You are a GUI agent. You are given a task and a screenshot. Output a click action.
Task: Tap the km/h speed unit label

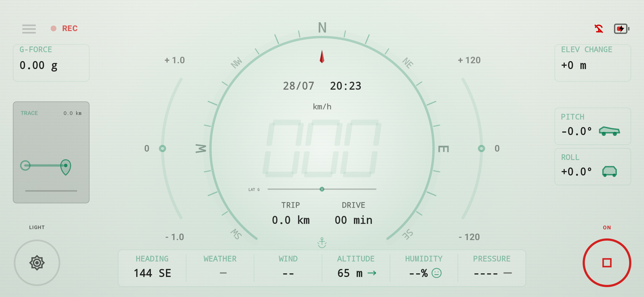(322, 107)
